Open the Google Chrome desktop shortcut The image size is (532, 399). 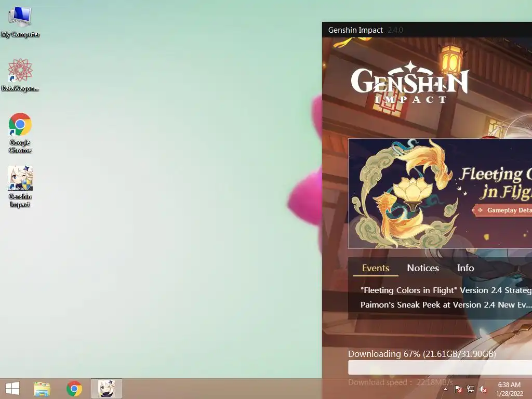pos(20,132)
